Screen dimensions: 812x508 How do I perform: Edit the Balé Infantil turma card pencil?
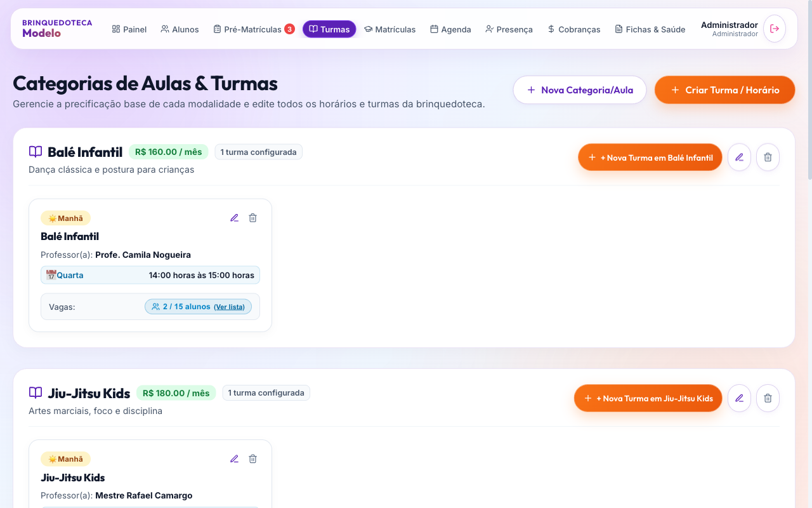point(234,218)
